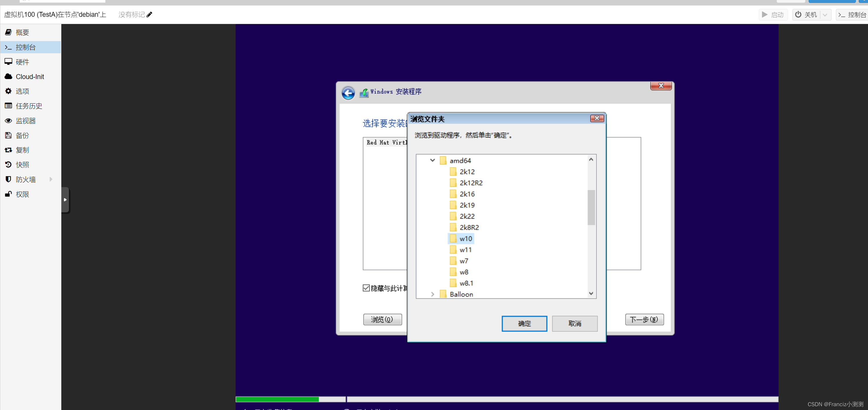Image resolution: width=868 pixels, height=410 pixels.
Task: Select the Red Hat VirtIO driver entry
Action: coord(386,142)
